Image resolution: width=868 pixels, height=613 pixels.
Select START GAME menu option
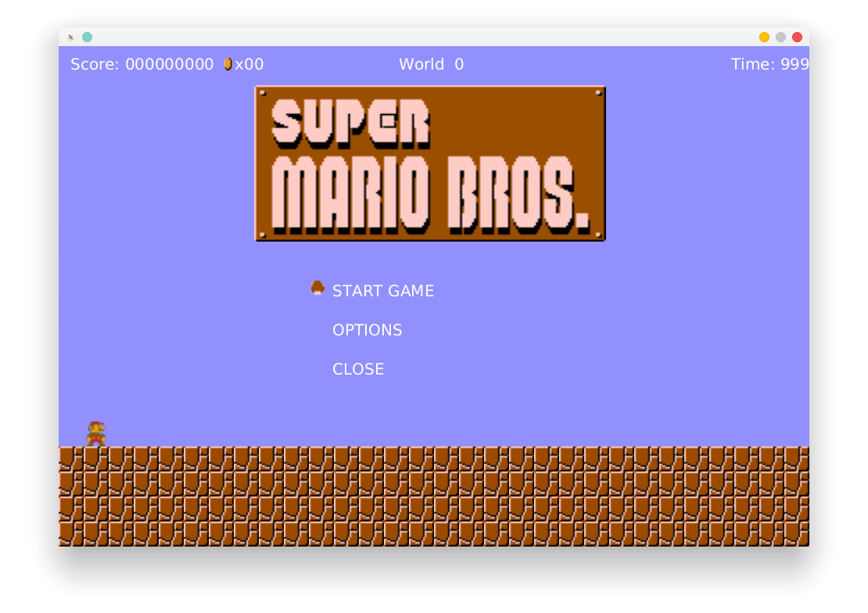[382, 291]
